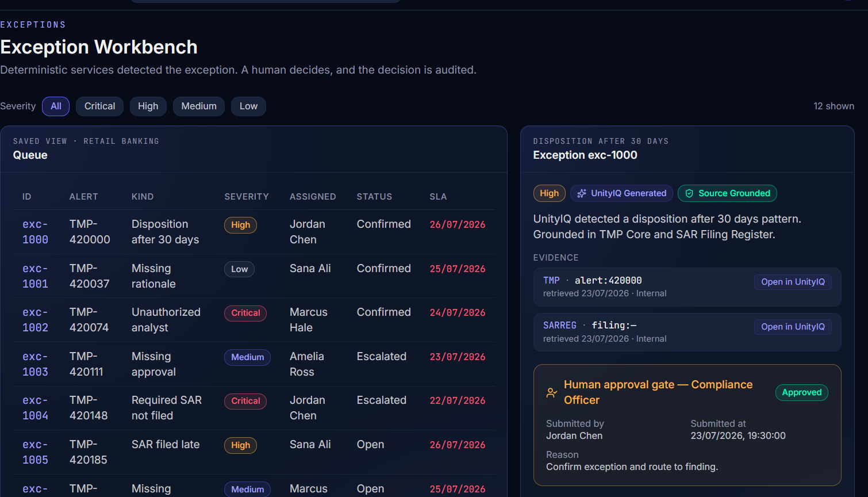
Task: Click the SAR filed late kind cell
Action: [x=166, y=445]
